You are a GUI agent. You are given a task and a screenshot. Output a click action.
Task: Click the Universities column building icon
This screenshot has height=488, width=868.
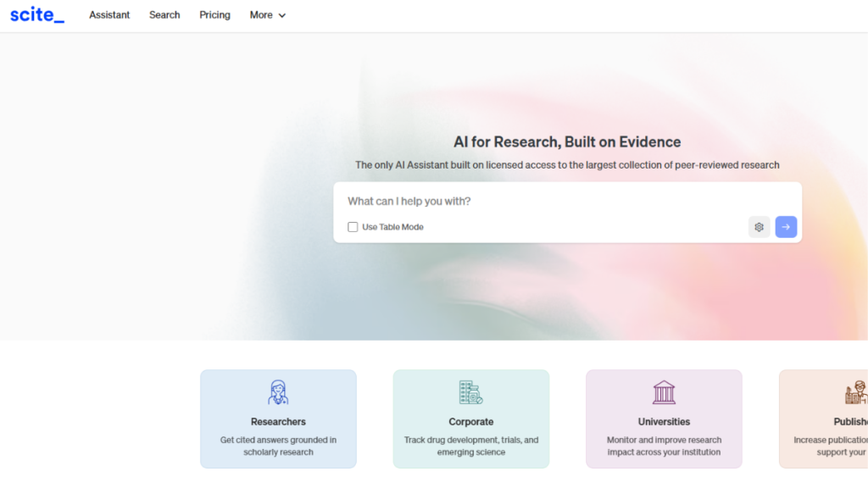tap(664, 392)
